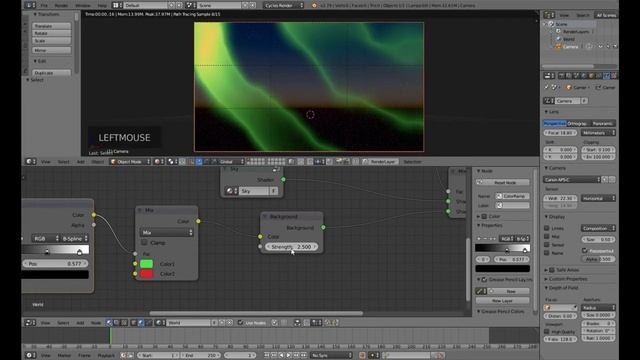Screen dimensions: 640x360
Task: Click the Pos 0.577 field in ColorRamp node
Action: [55, 264]
